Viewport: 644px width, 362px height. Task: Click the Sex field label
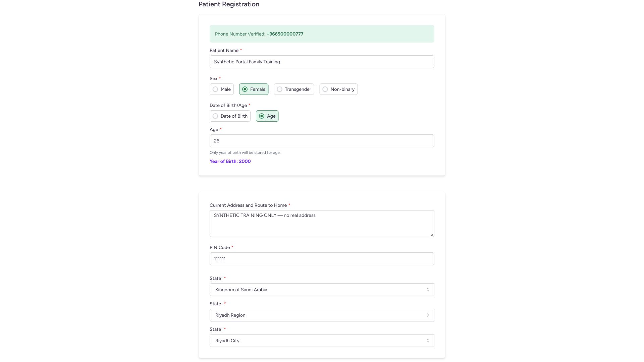[x=213, y=78]
